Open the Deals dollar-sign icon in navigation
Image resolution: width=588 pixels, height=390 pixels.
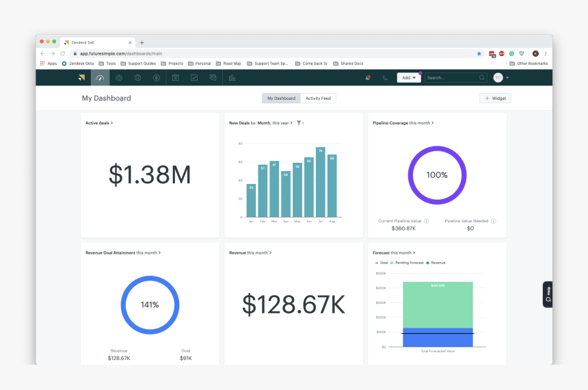click(157, 78)
